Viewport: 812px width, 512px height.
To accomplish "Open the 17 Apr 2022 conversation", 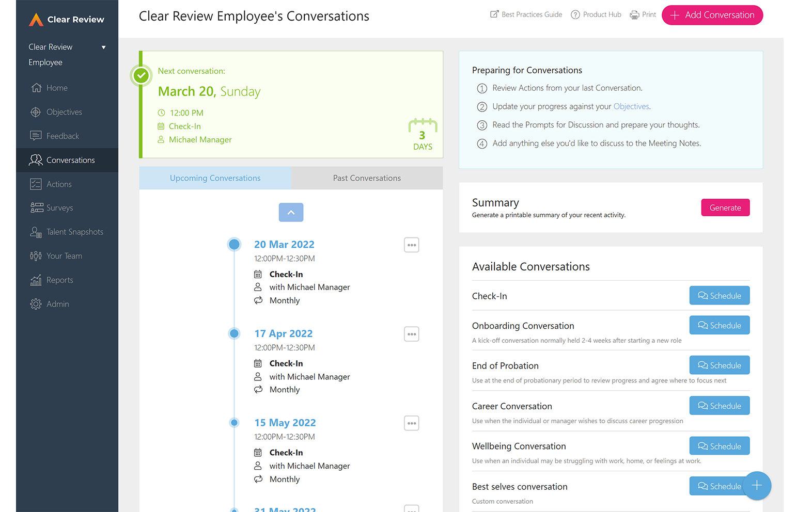I will point(284,334).
